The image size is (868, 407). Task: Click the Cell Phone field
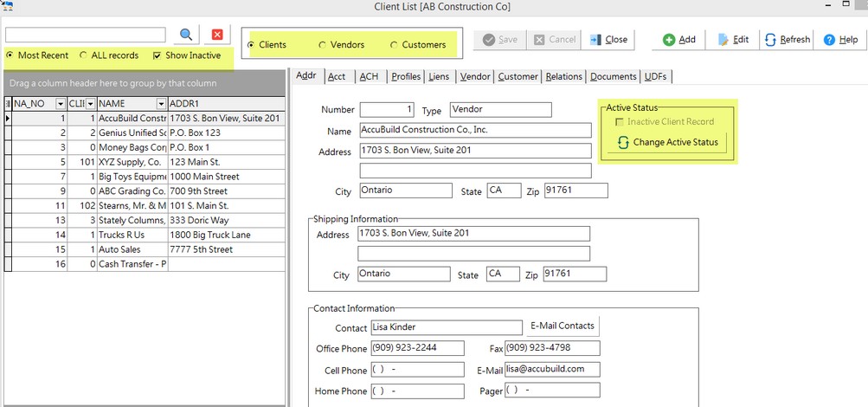click(x=417, y=370)
